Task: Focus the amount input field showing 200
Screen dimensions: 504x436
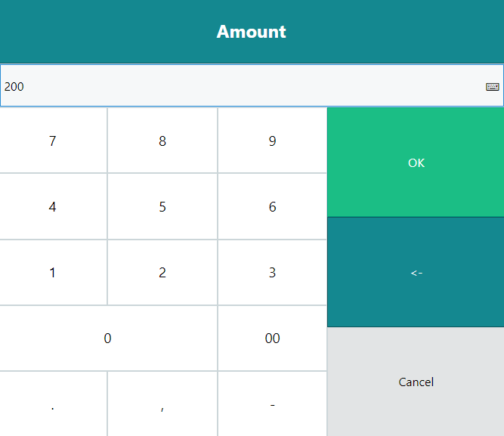Action: coord(227,86)
